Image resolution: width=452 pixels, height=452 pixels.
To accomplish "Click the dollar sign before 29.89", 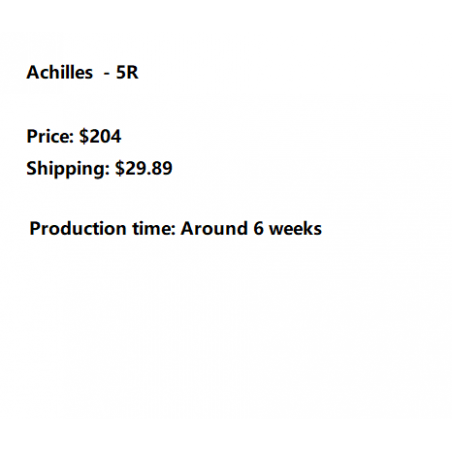I will (x=120, y=168).
